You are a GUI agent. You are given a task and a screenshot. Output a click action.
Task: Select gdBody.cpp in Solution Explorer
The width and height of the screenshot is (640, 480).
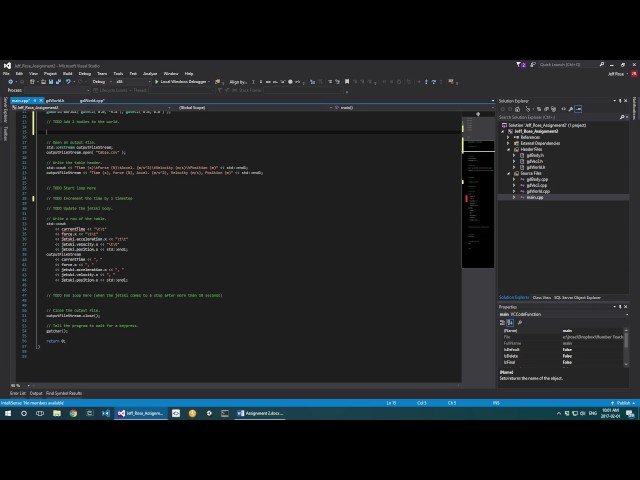[537, 180]
